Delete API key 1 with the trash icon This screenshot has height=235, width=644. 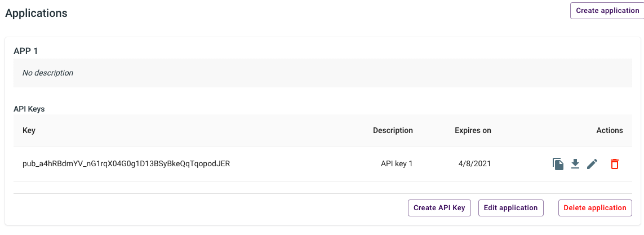tap(615, 164)
